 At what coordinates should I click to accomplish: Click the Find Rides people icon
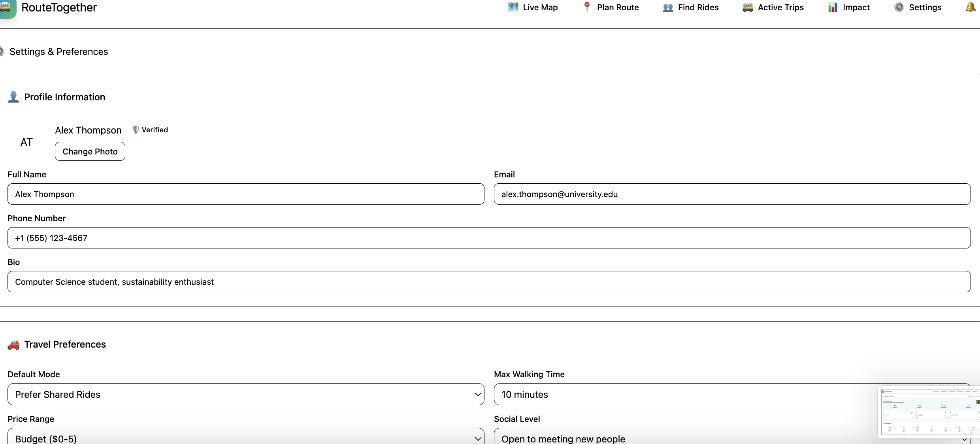(x=668, y=8)
